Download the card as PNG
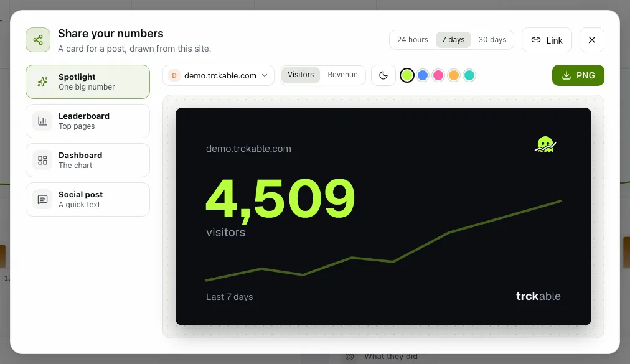This screenshot has width=630, height=364. click(578, 75)
